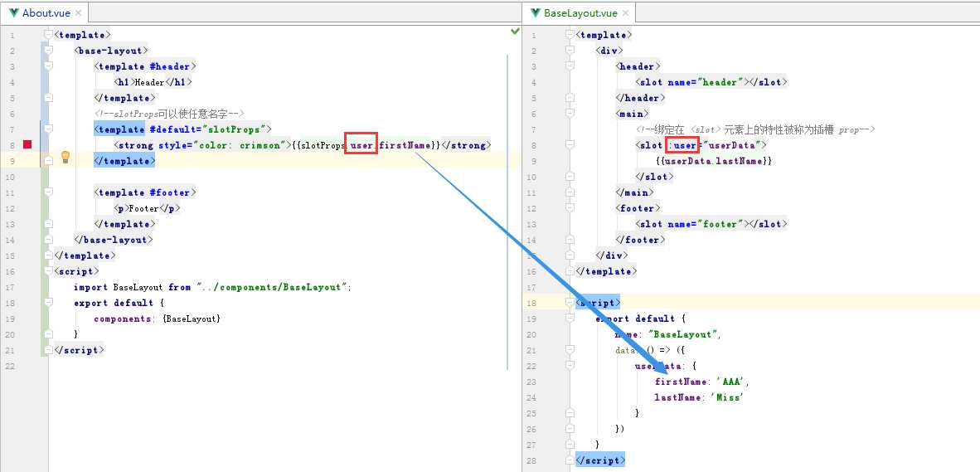Click the slotProps comment on About.vue line 6

click(169, 113)
